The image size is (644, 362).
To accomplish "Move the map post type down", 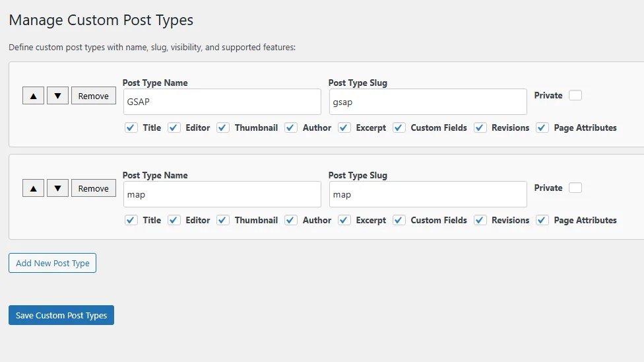I will (57, 188).
